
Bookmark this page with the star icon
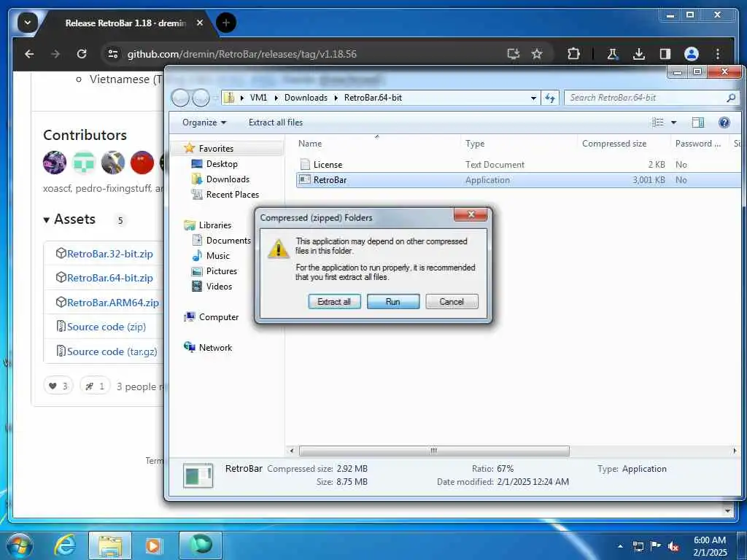click(537, 54)
